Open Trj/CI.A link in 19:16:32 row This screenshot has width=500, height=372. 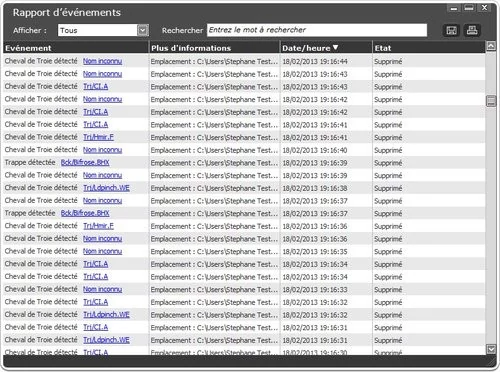(x=96, y=302)
